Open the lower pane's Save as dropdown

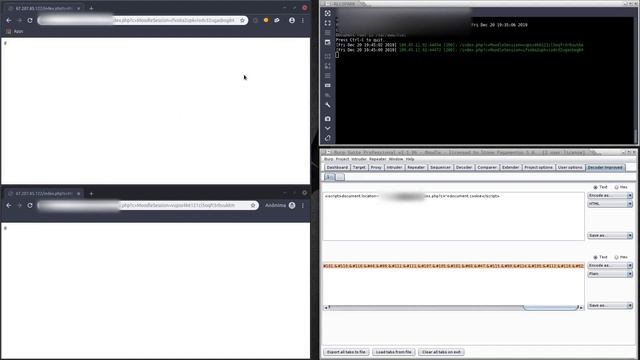[x=610, y=305]
